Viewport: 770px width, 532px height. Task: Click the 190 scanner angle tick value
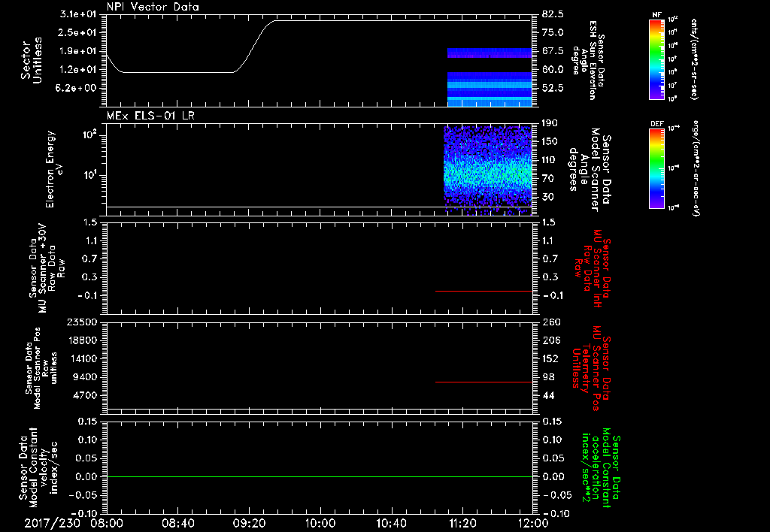pyautogui.click(x=550, y=123)
